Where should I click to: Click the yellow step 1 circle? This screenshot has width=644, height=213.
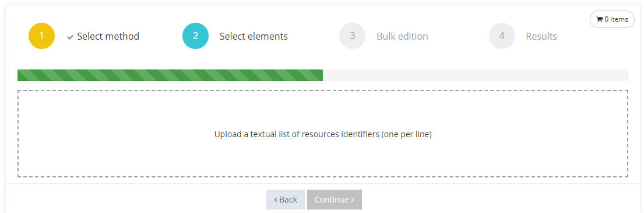41,36
